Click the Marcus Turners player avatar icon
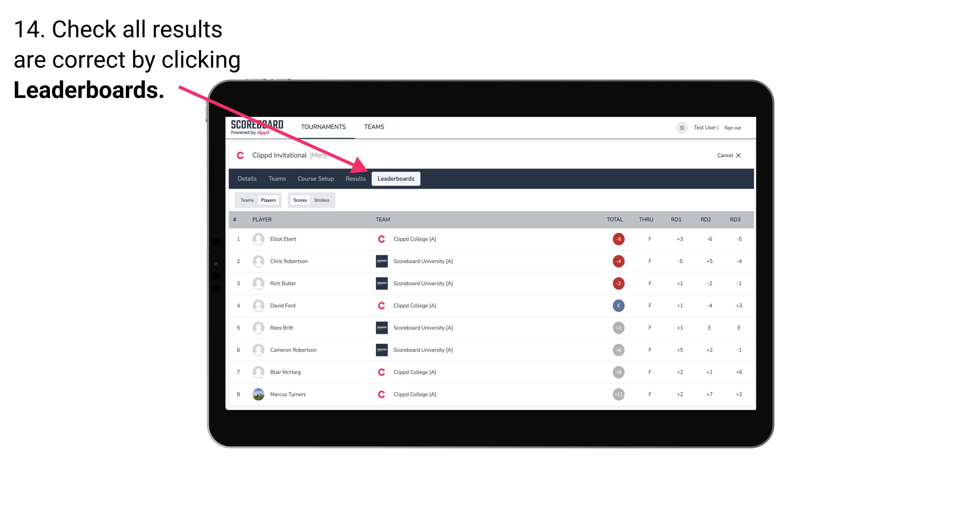Image resolution: width=980 pixels, height=527 pixels. pyautogui.click(x=257, y=394)
